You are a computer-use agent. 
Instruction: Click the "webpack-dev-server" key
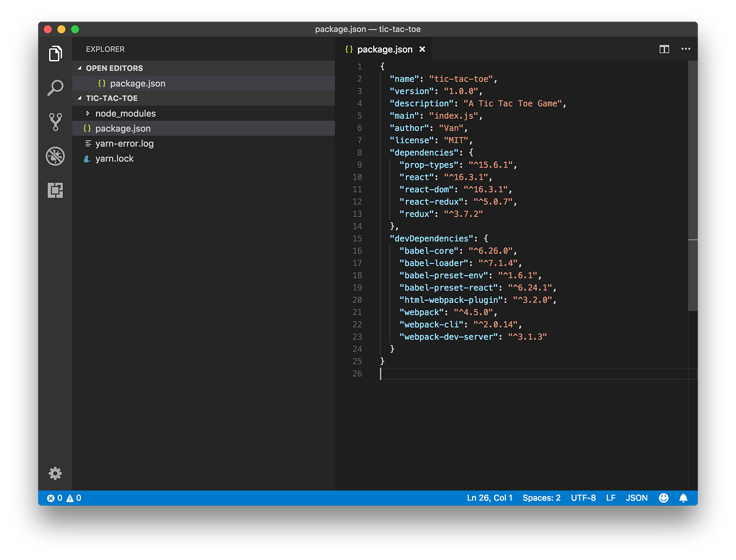click(448, 337)
